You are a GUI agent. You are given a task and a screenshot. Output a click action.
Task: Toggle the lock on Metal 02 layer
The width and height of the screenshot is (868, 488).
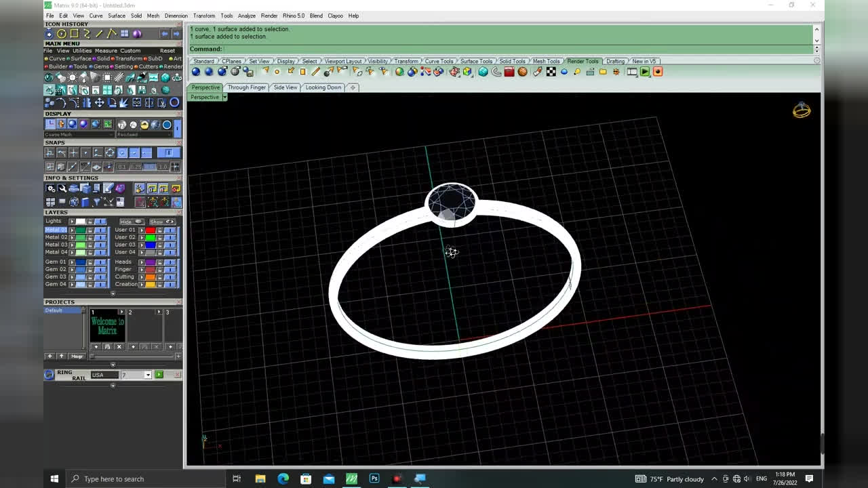(90, 237)
